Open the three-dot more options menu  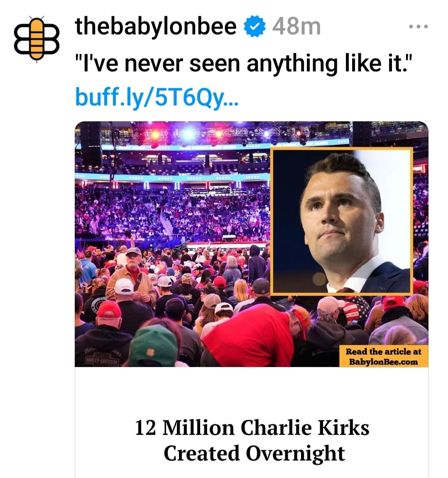pos(418,27)
